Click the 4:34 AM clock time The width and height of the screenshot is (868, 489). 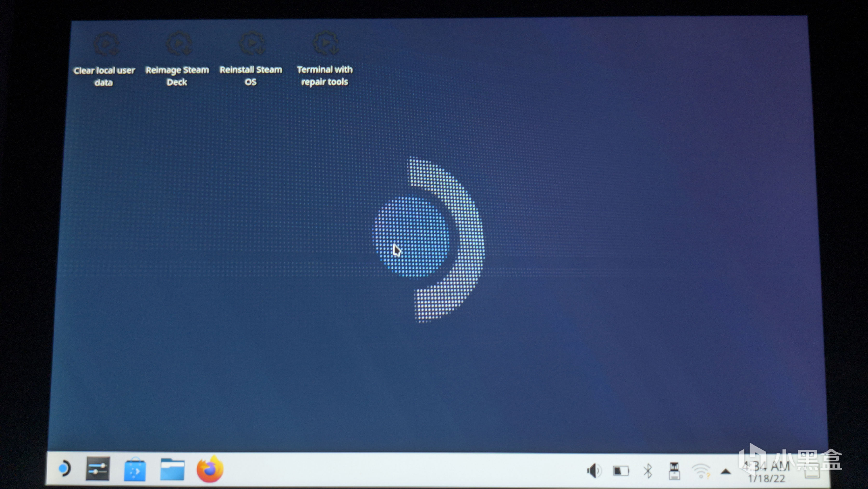click(x=766, y=466)
